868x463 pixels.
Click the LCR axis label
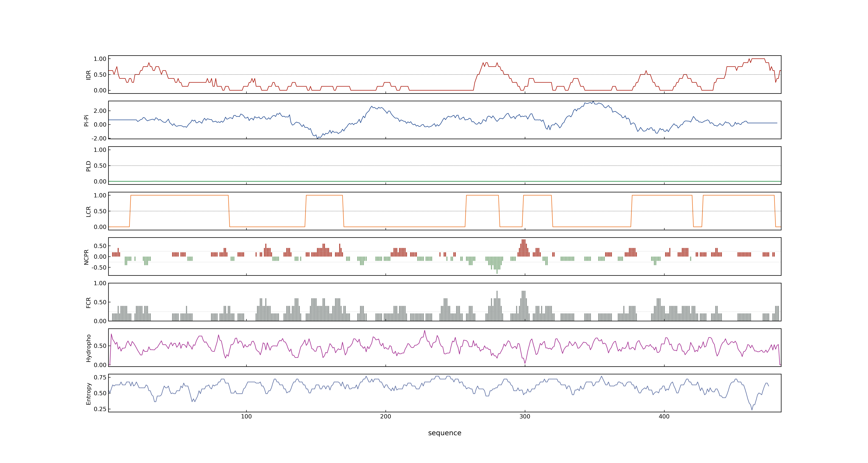point(88,211)
